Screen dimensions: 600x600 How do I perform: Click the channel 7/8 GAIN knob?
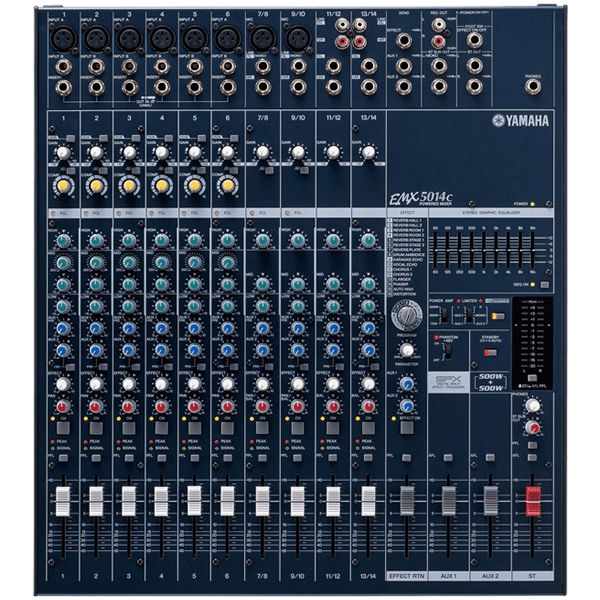(262, 152)
